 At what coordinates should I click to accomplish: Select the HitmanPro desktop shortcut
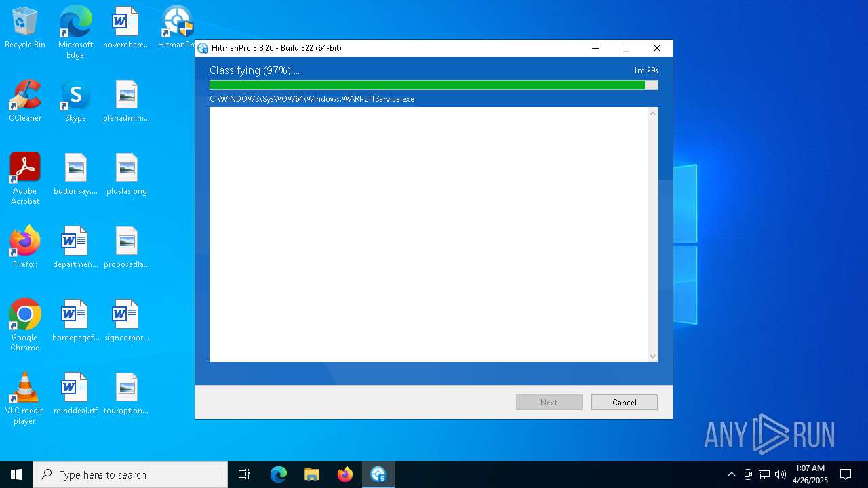point(178,28)
